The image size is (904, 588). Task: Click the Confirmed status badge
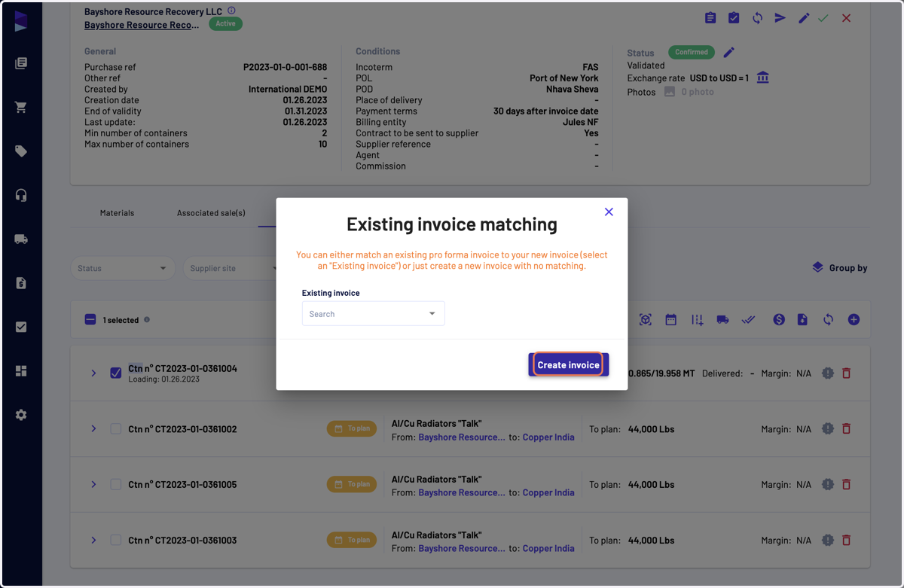(692, 53)
